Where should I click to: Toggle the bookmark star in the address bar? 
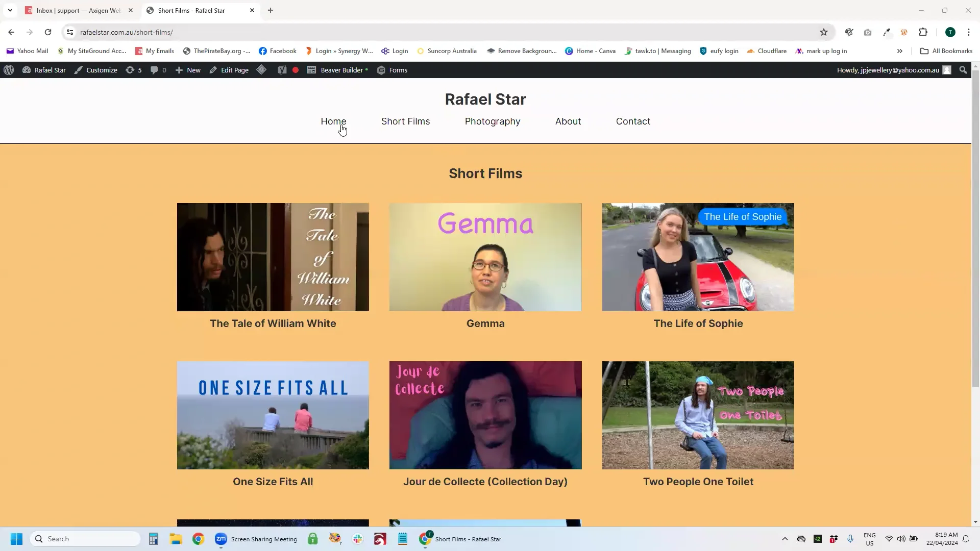824,32
